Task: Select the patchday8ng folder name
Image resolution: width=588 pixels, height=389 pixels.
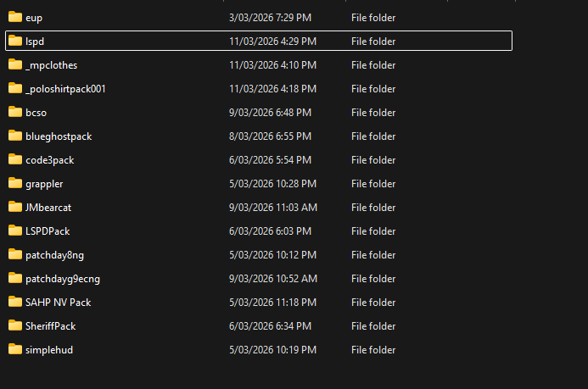Action: [54, 255]
